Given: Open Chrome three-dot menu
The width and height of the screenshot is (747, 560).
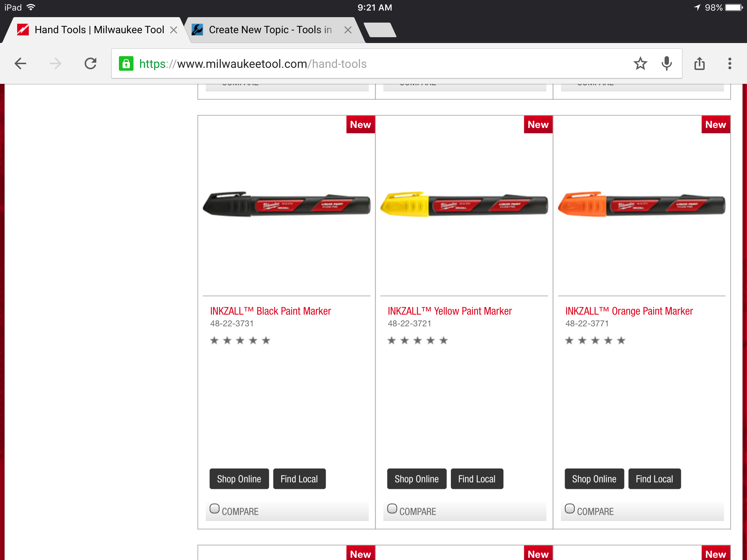Looking at the screenshot, I should tap(729, 63).
